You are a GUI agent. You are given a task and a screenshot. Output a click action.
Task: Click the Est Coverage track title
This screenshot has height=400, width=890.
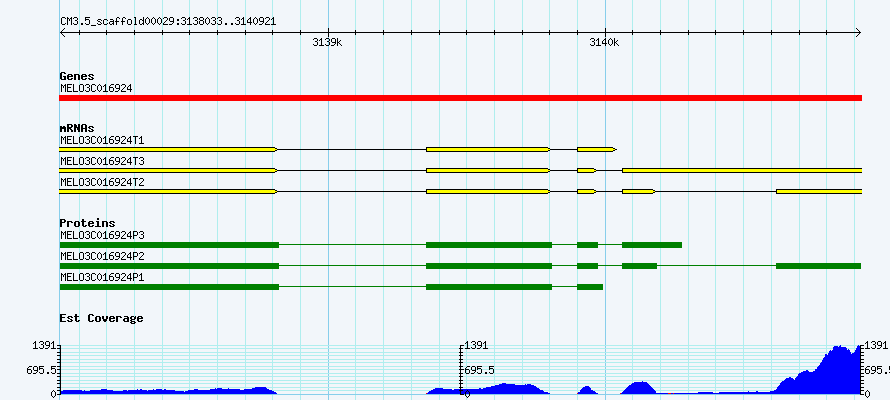[101, 318]
